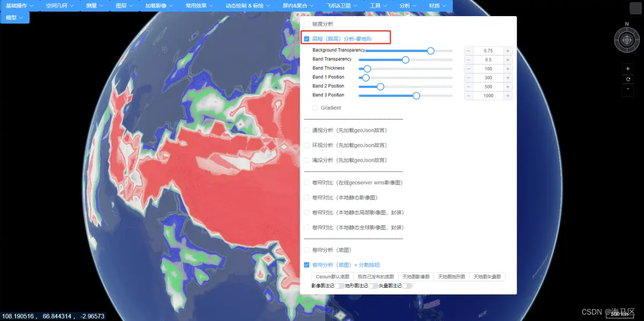Reset the globe view with refresh icon
This screenshot has height=321, width=644.
click(x=628, y=79)
